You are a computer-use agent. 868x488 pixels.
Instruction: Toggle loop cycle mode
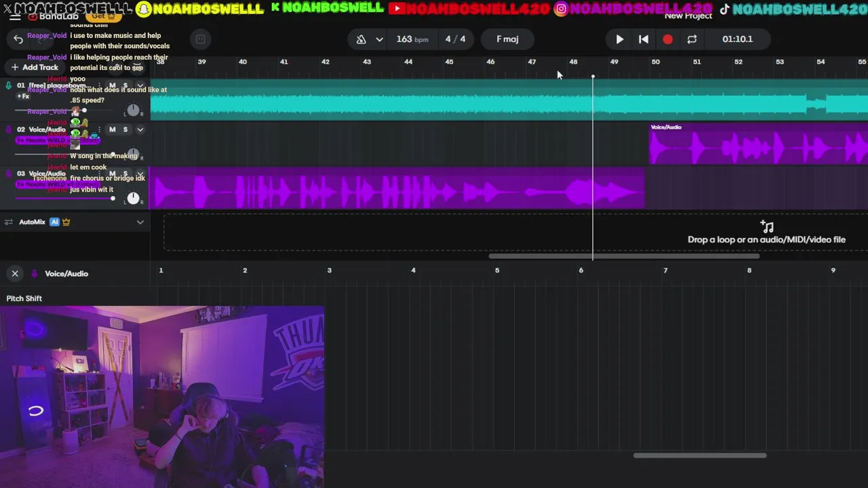point(692,39)
